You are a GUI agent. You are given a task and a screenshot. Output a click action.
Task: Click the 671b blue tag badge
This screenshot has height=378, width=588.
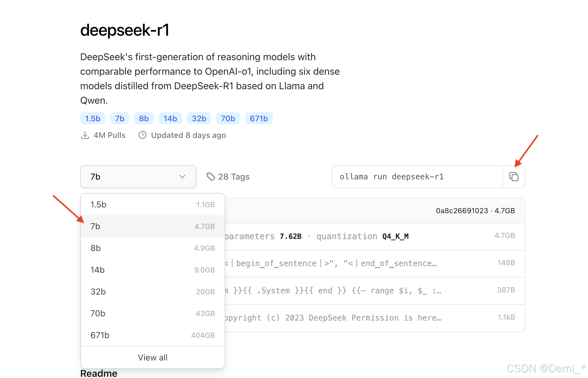259,119
